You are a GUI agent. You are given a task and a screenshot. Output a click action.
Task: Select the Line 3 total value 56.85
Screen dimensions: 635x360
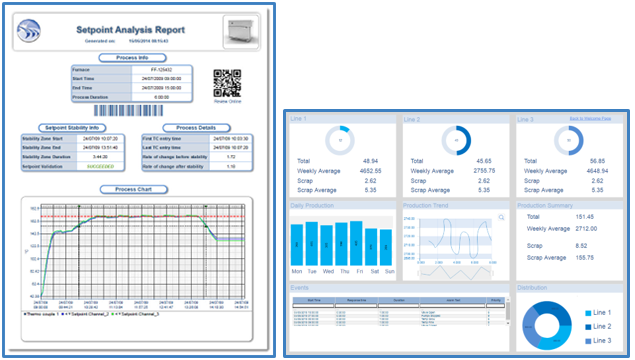[x=597, y=161]
